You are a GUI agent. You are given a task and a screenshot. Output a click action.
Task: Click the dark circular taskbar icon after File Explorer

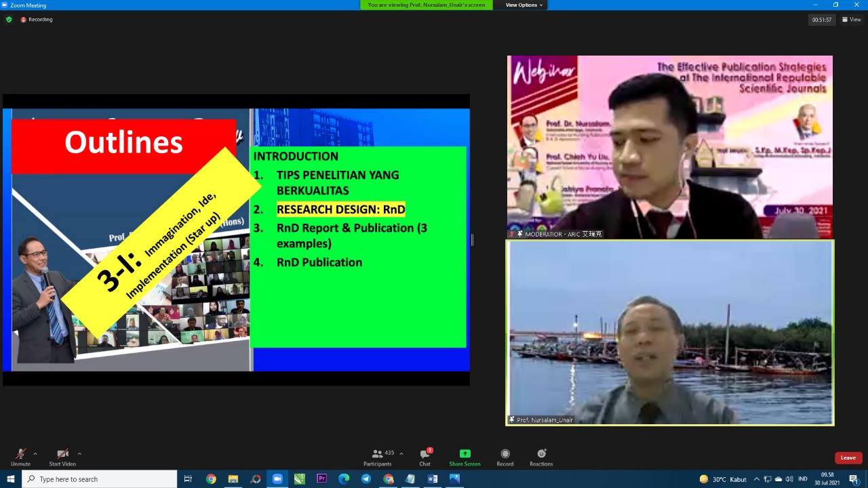(x=256, y=479)
